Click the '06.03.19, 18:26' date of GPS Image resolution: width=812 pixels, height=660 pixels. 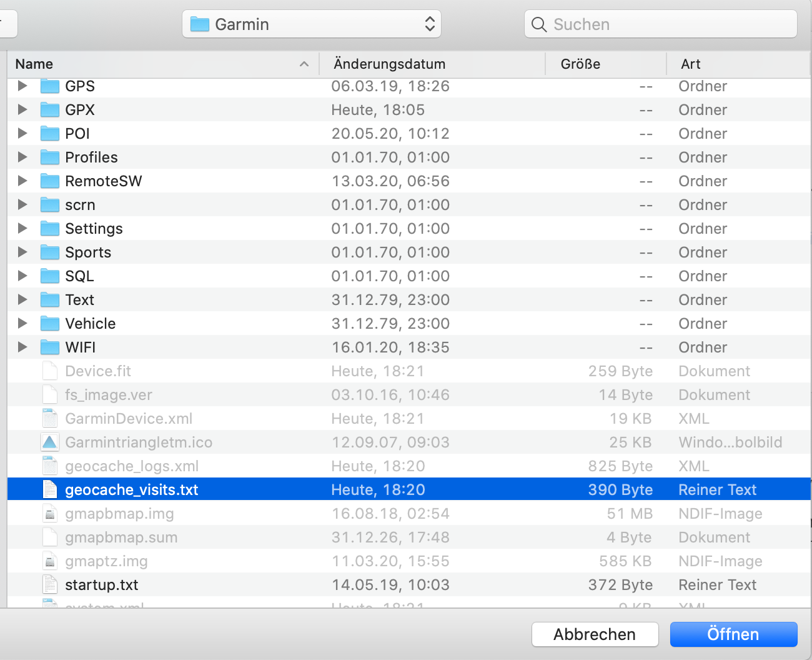click(x=390, y=86)
